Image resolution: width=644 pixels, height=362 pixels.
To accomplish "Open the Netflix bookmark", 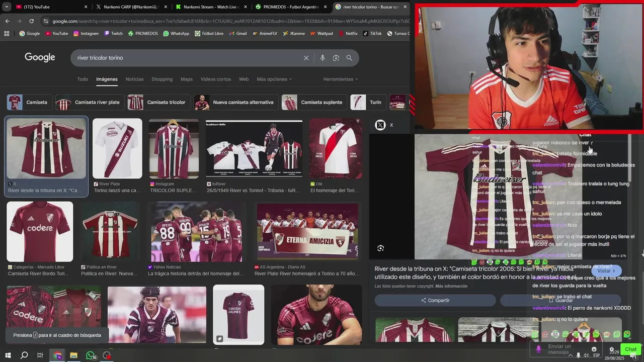I will (347, 34).
